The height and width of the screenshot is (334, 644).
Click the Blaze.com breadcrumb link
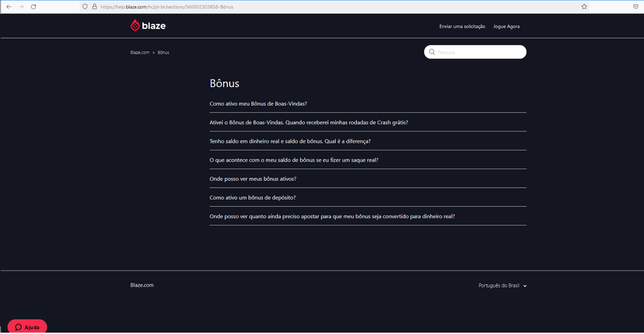[x=140, y=52]
